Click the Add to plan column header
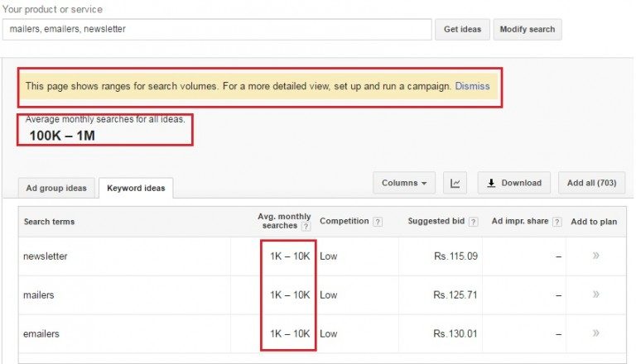This screenshot has width=636, height=364. (594, 222)
